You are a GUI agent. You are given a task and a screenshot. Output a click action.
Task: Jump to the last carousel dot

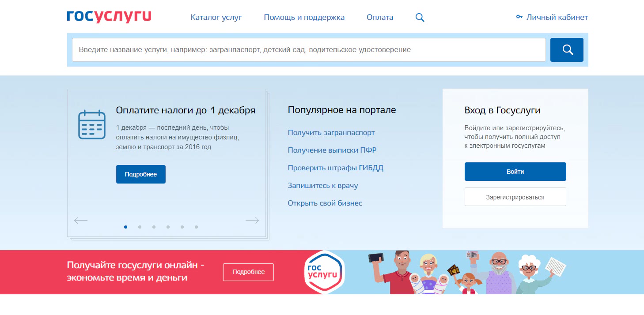196,227
